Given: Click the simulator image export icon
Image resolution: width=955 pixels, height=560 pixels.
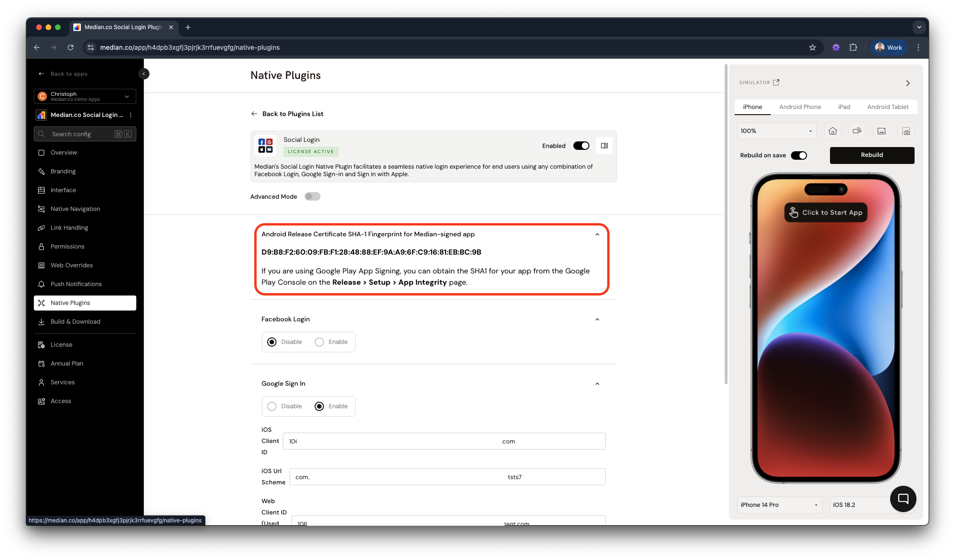Looking at the screenshot, I should (x=882, y=131).
